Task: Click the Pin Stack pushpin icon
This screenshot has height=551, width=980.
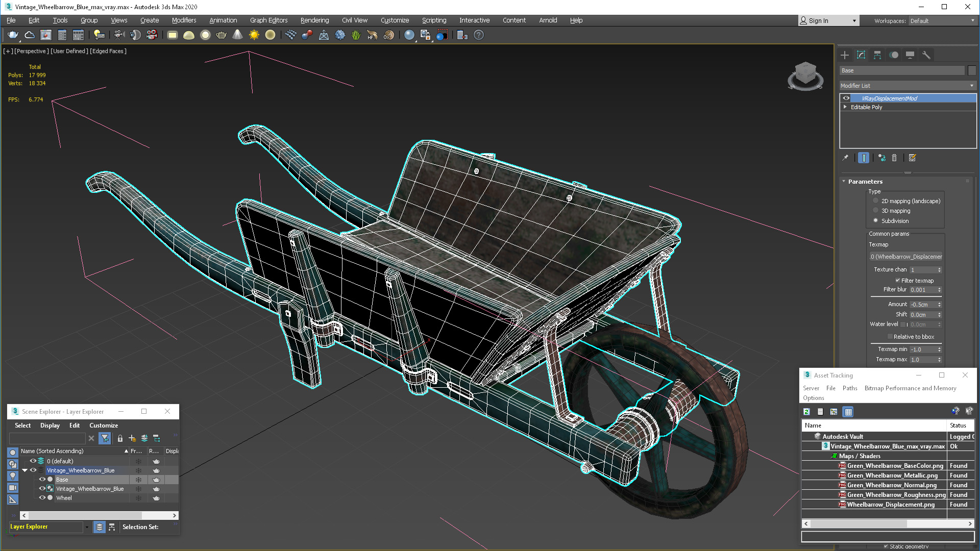Action: [x=845, y=158]
